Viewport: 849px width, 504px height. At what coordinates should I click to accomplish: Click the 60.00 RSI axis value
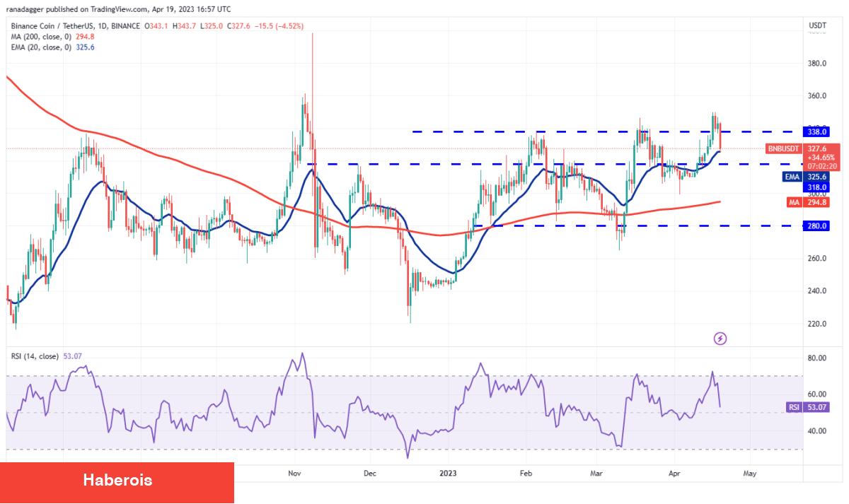click(818, 394)
